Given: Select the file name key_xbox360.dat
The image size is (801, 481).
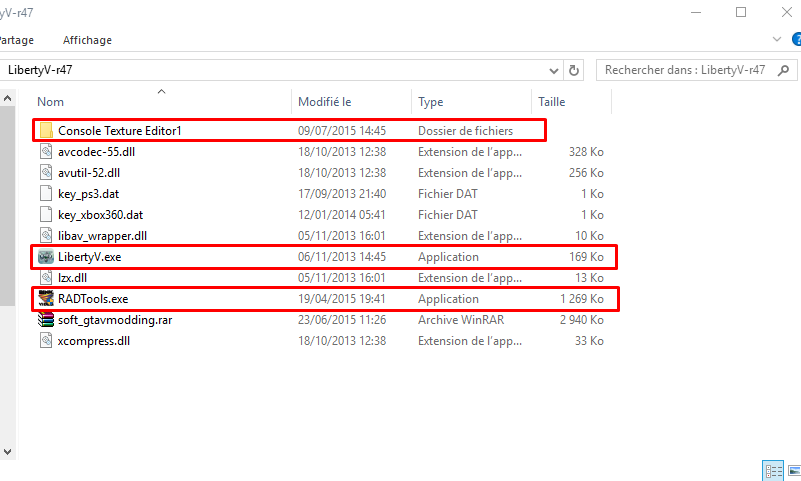Looking at the screenshot, I should coord(101,215).
